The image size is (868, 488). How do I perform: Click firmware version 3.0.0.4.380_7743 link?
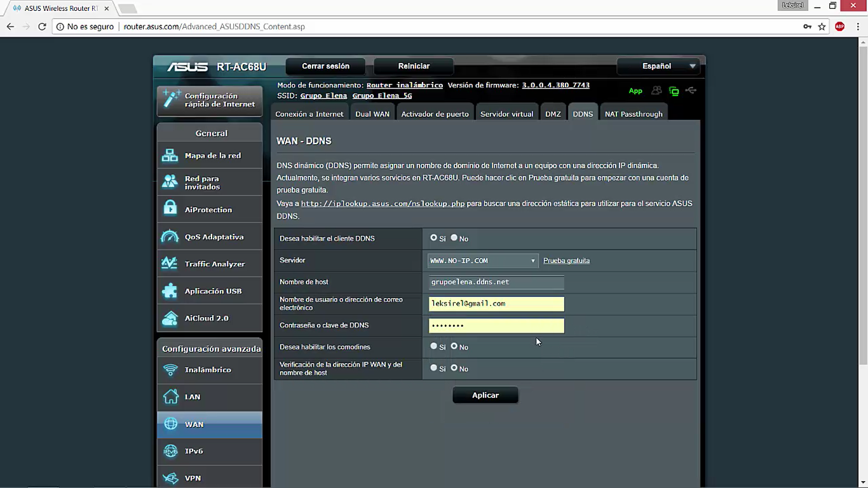556,85
